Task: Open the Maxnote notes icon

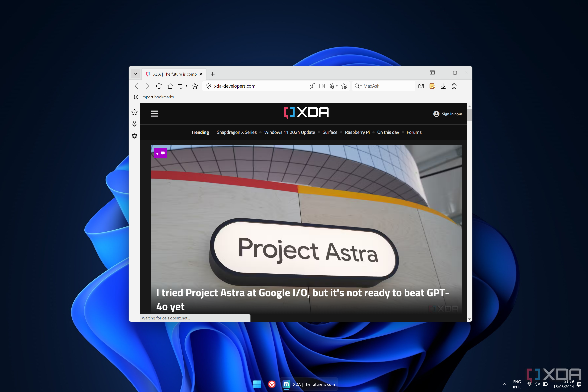Action: [x=432, y=86]
